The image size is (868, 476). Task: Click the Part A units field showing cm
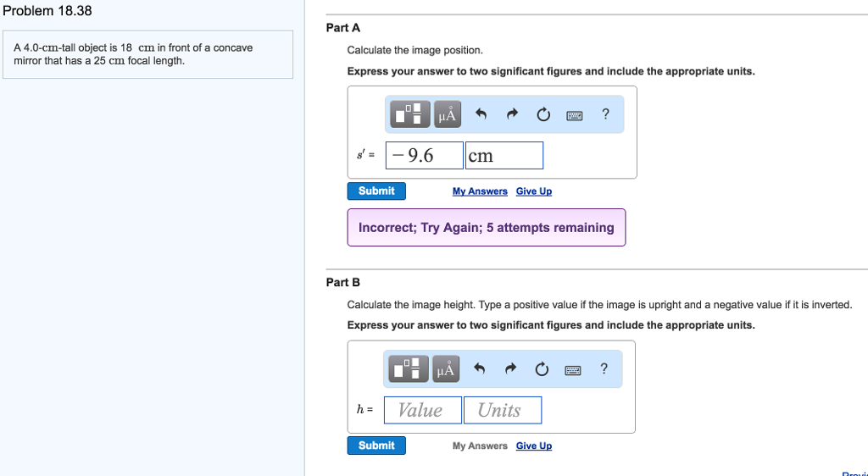tap(504, 156)
